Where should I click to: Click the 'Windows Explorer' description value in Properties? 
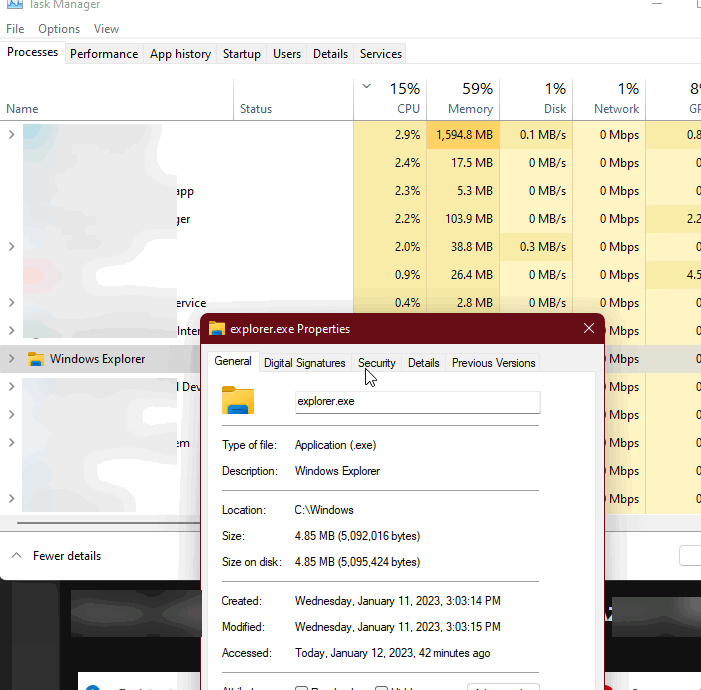pyautogui.click(x=337, y=471)
